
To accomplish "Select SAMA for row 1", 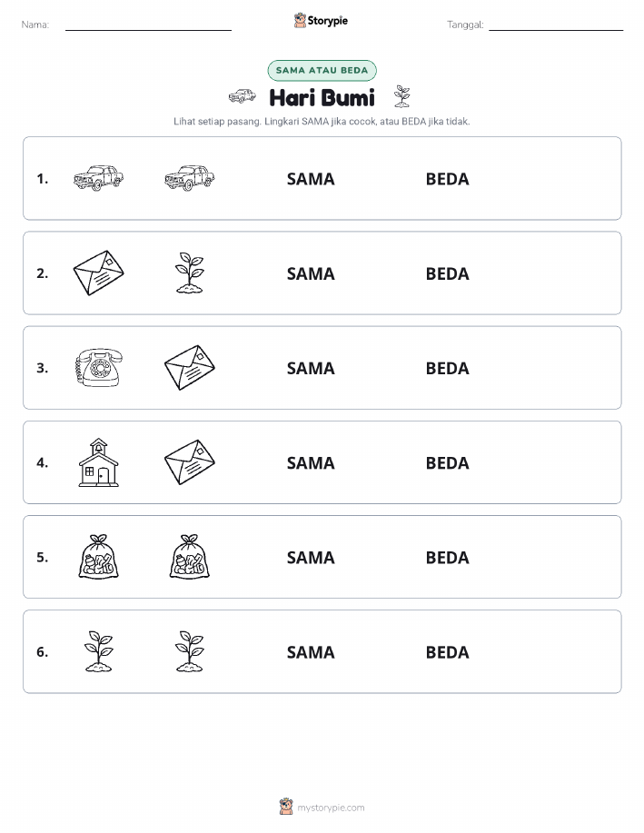I will click(x=311, y=179).
